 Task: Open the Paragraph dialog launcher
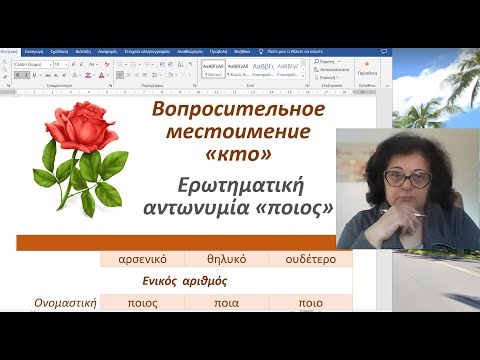pos(194,86)
